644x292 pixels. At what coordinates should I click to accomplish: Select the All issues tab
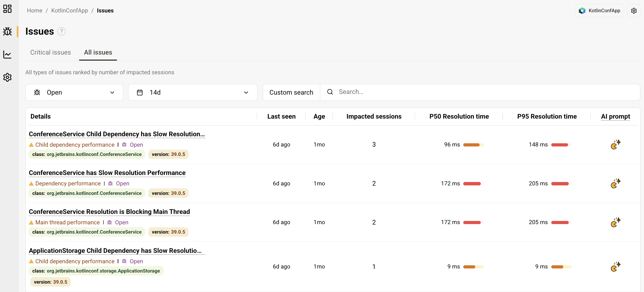point(98,53)
